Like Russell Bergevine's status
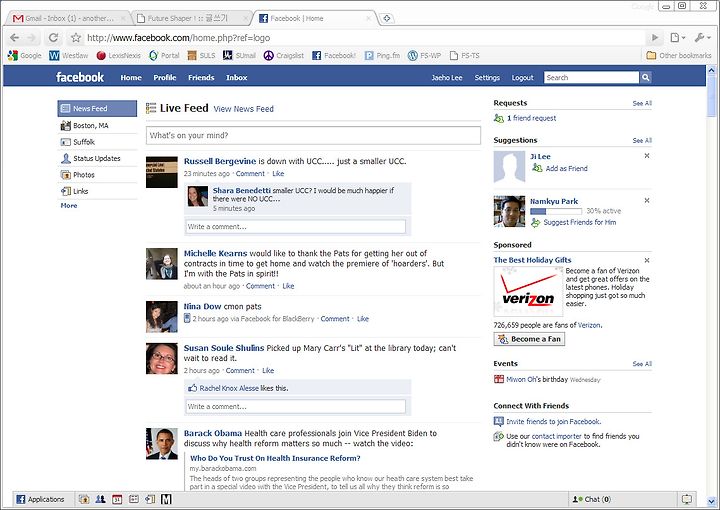 click(278, 174)
